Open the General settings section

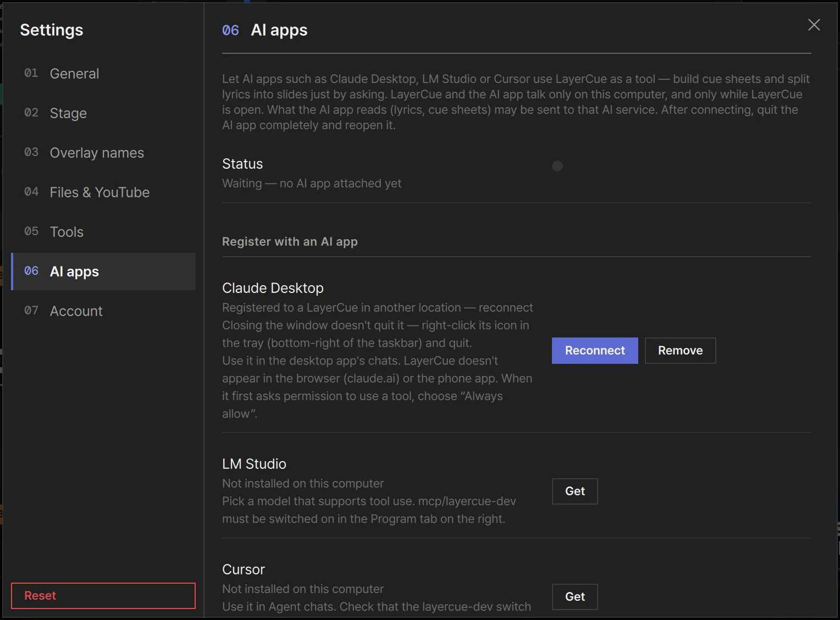click(x=103, y=74)
